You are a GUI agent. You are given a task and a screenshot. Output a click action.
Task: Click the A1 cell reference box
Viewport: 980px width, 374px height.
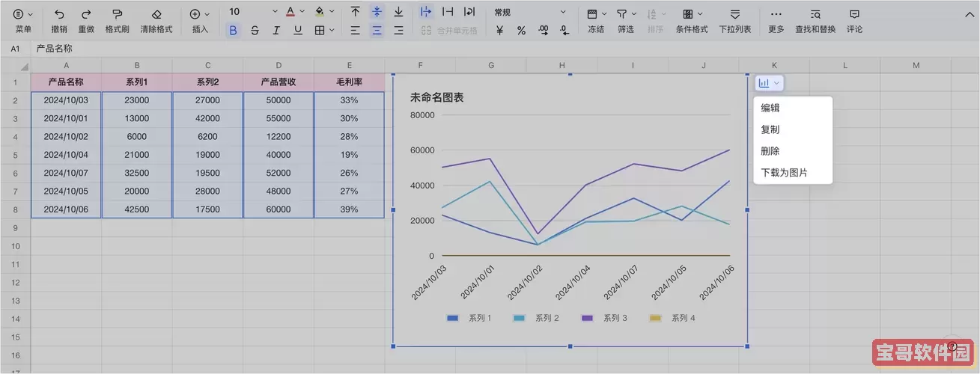[x=15, y=49]
